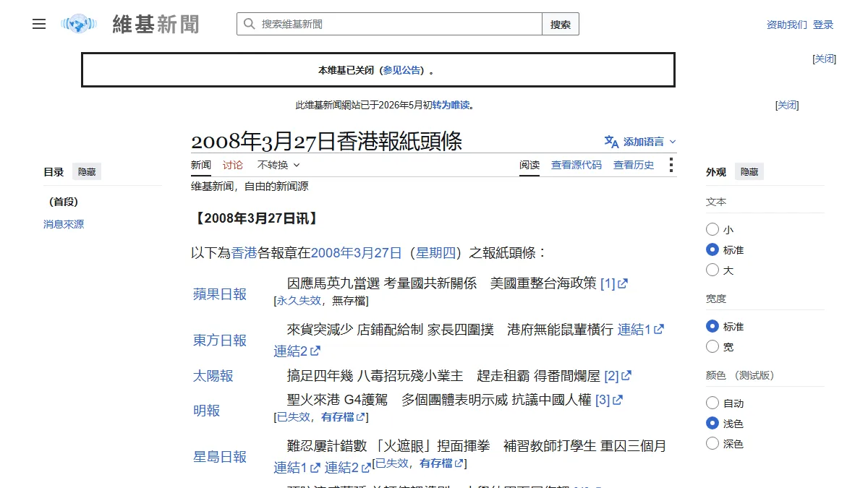Open the 星期四 link
This screenshot has height=488, width=868.
(435, 252)
